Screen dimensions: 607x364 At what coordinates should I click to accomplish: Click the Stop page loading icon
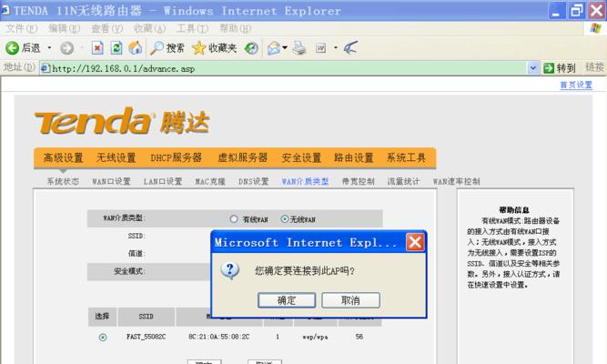pos(97,48)
